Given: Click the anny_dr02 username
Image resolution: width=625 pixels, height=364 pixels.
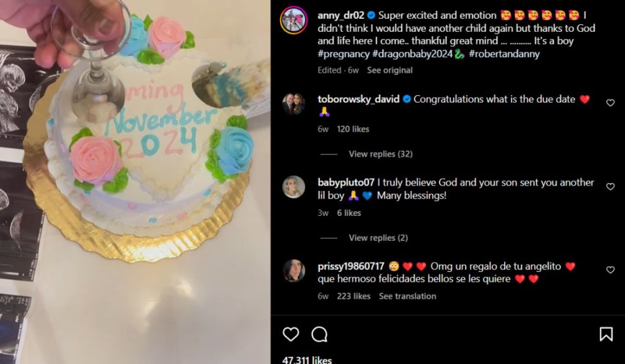Looking at the screenshot, I should click(x=341, y=14).
